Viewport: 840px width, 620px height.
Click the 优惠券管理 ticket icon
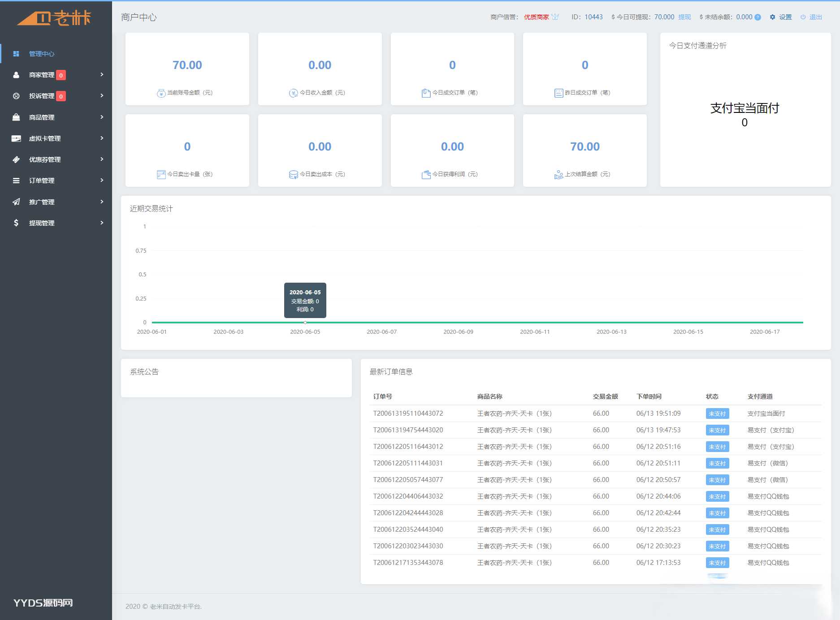coord(16,159)
